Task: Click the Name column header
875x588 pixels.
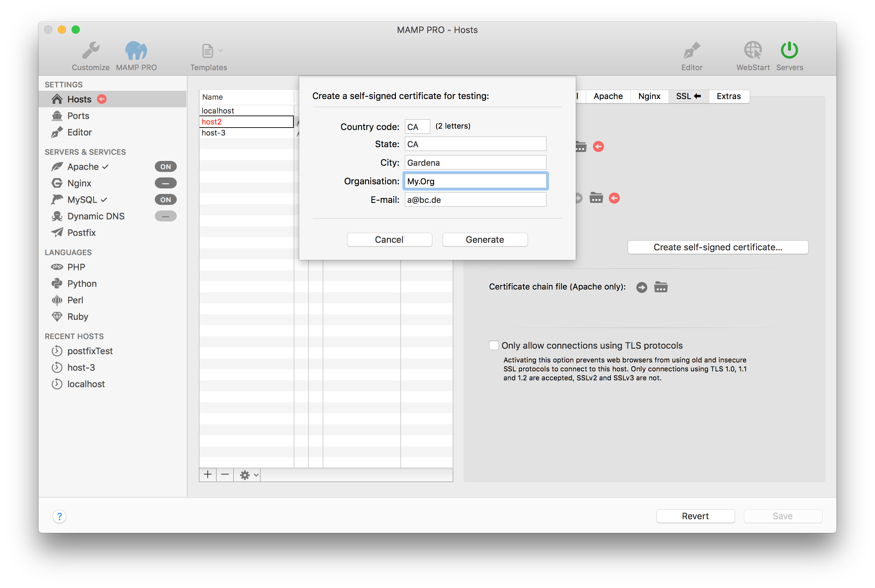Action: point(246,97)
